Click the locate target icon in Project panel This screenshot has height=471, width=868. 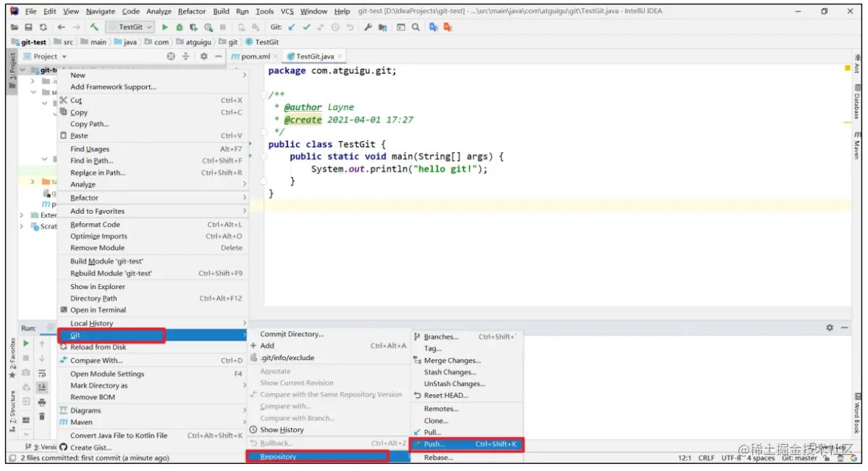(171, 57)
